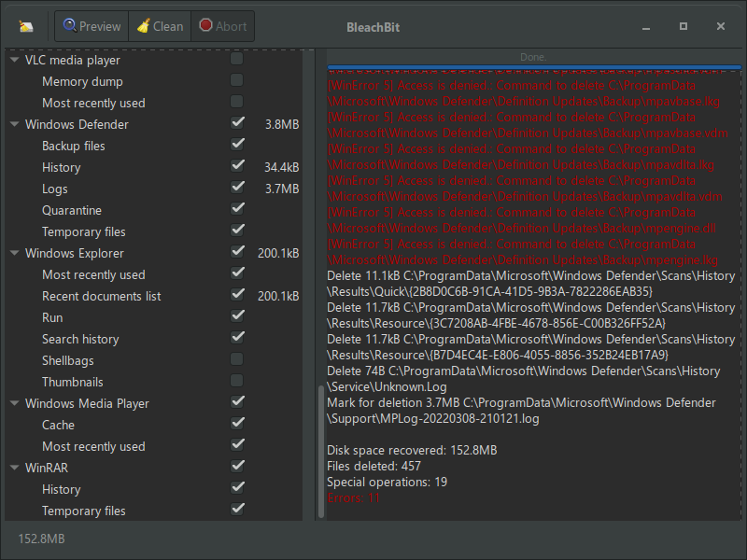Collapse the Windows Explorer group
The height and width of the screenshot is (560, 747).
click(15, 253)
